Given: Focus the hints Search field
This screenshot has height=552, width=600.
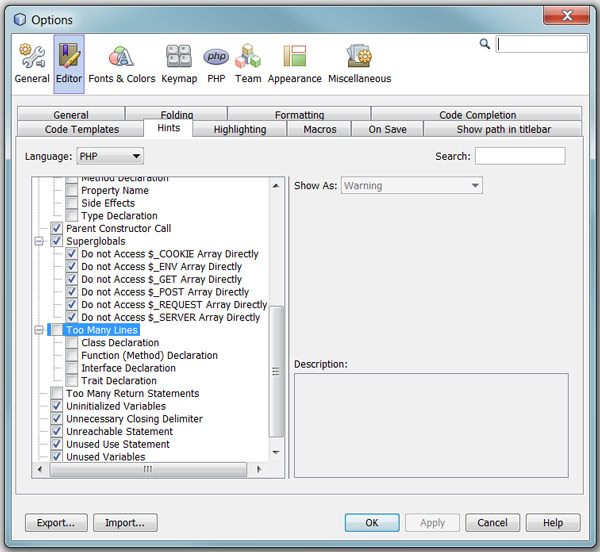Looking at the screenshot, I should (520, 156).
